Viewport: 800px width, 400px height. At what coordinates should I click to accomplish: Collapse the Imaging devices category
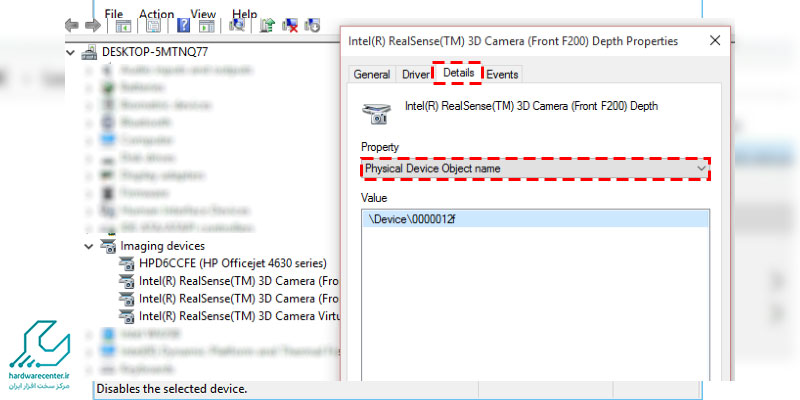tap(89, 246)
